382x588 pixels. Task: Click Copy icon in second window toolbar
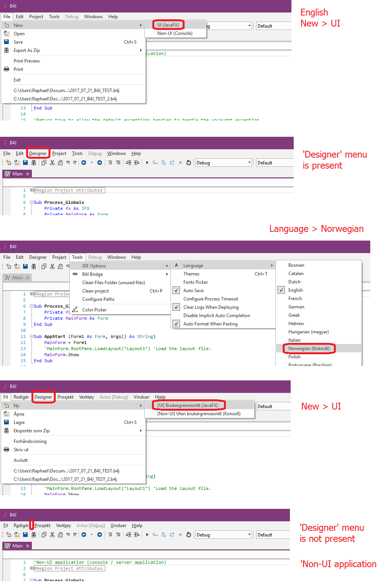click(44, 163)
